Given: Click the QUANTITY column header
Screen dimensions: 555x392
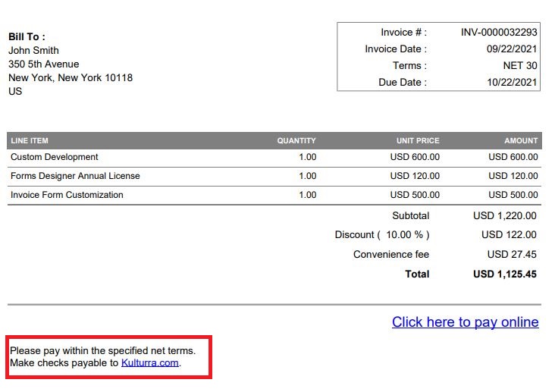Looking at the screenshot, I should tap(296, 141).
